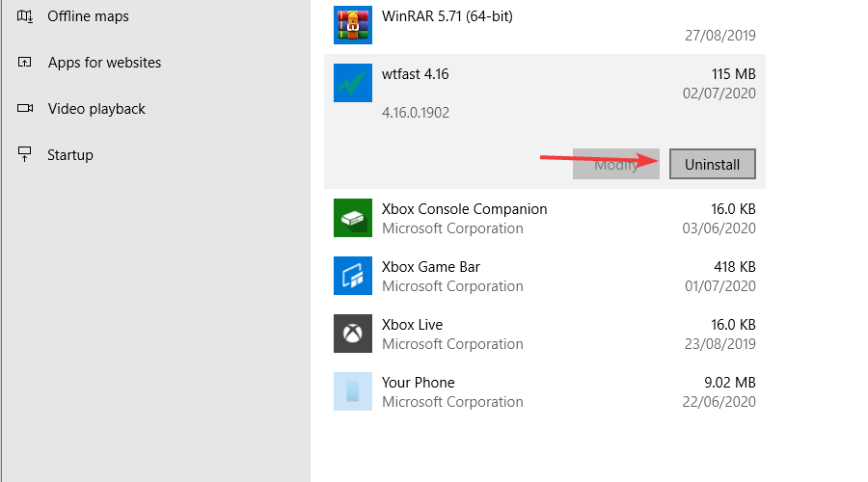
Task: Click the Startup sidebar icon
Action: 25,154
